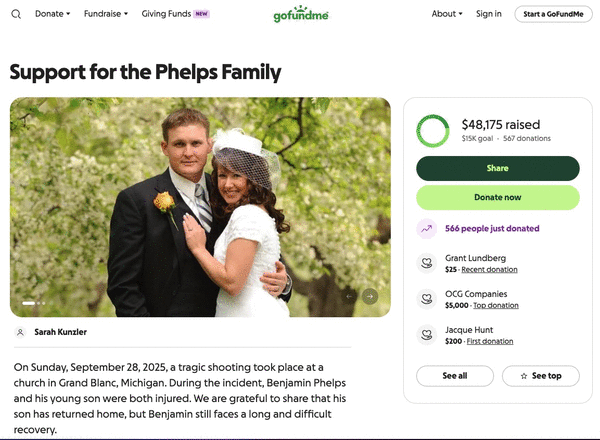Image resolution: width=600 pixels, height=440 pixels.
Task: Click organizer avatar next to Sarah Kunzler
Action: coord(20,332)
